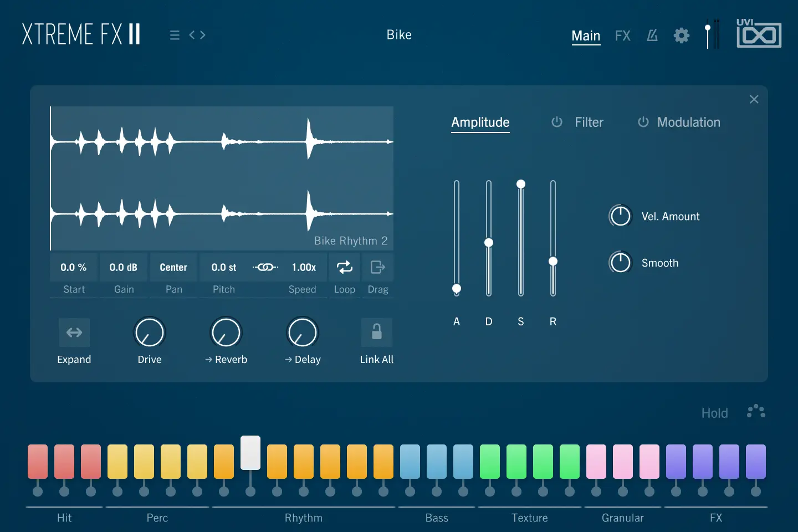Go to the previous preset arrow

(x=192, y=35)
